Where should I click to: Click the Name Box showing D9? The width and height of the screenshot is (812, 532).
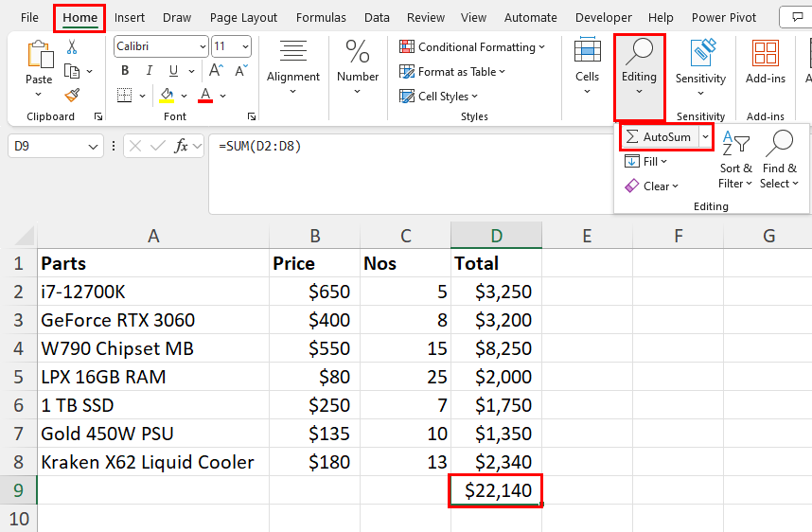click(x=56, y=147)
